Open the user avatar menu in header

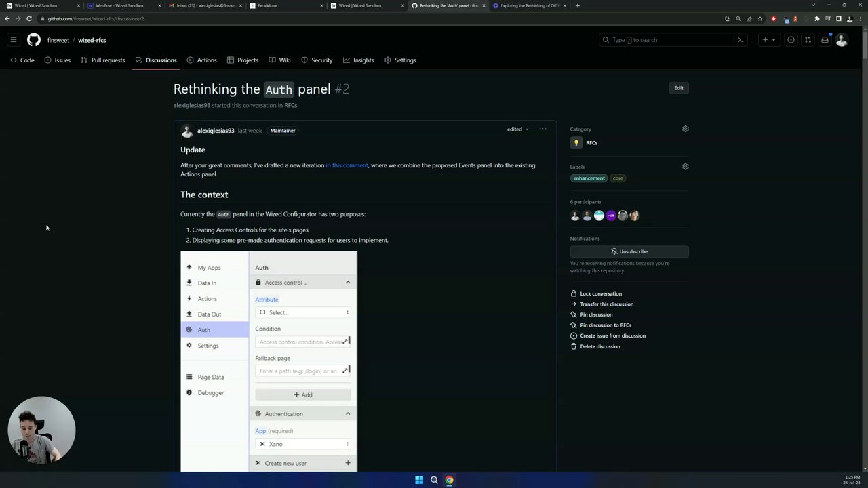[x=842, y=40]
